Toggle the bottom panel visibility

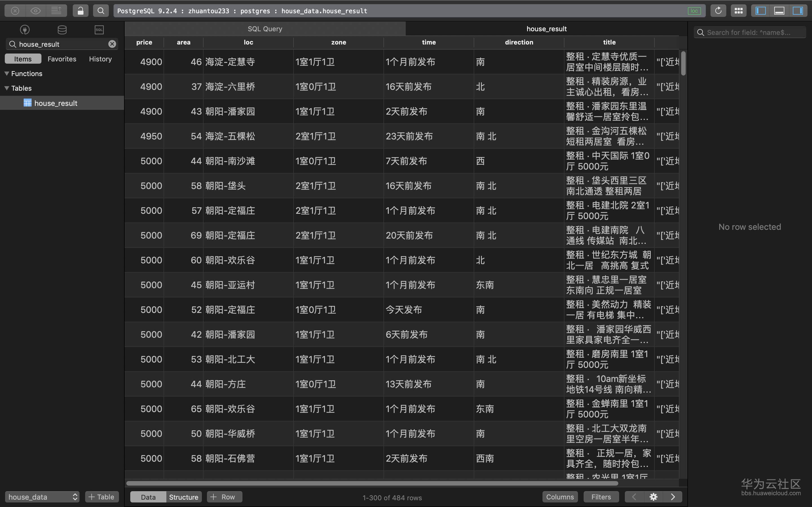[x=779, y=10]
